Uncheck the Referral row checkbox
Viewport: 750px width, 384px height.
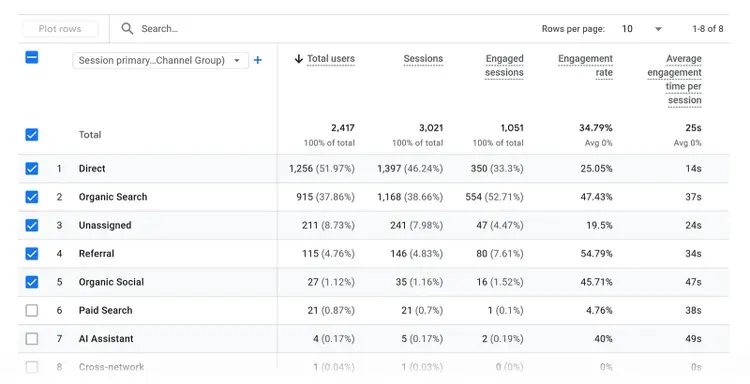pyautogui.click(x=32, y=253)
